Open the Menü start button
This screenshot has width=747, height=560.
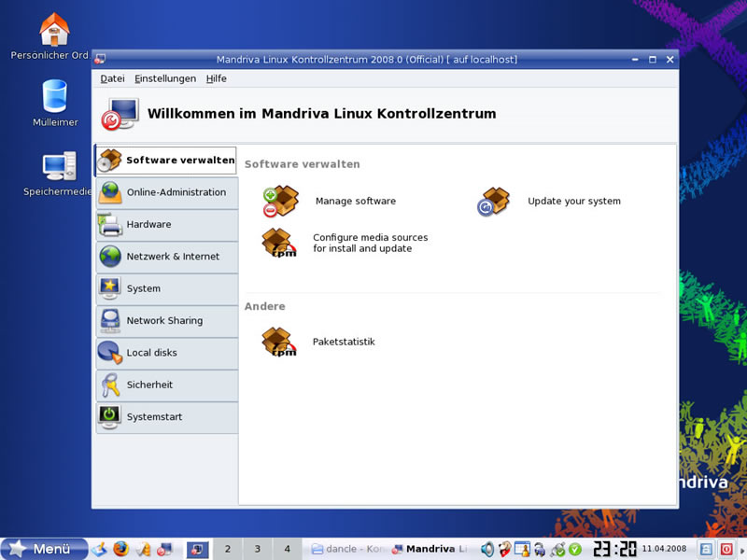point(44,549)
